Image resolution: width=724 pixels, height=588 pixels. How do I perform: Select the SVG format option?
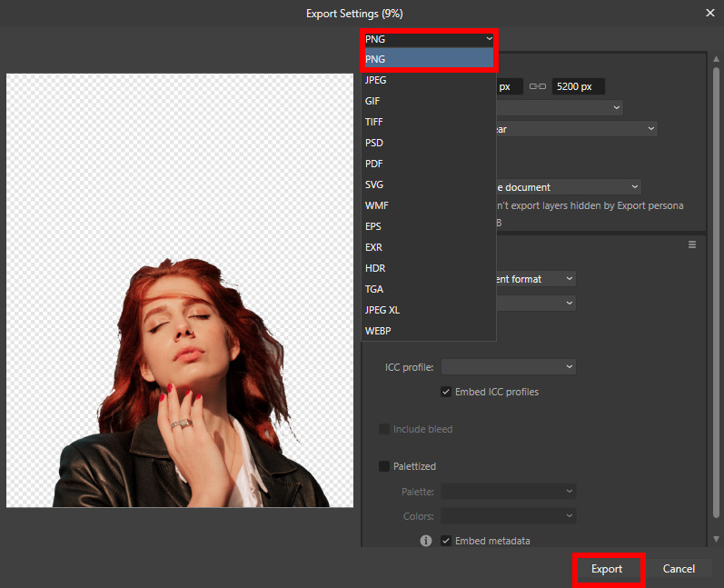373,184
